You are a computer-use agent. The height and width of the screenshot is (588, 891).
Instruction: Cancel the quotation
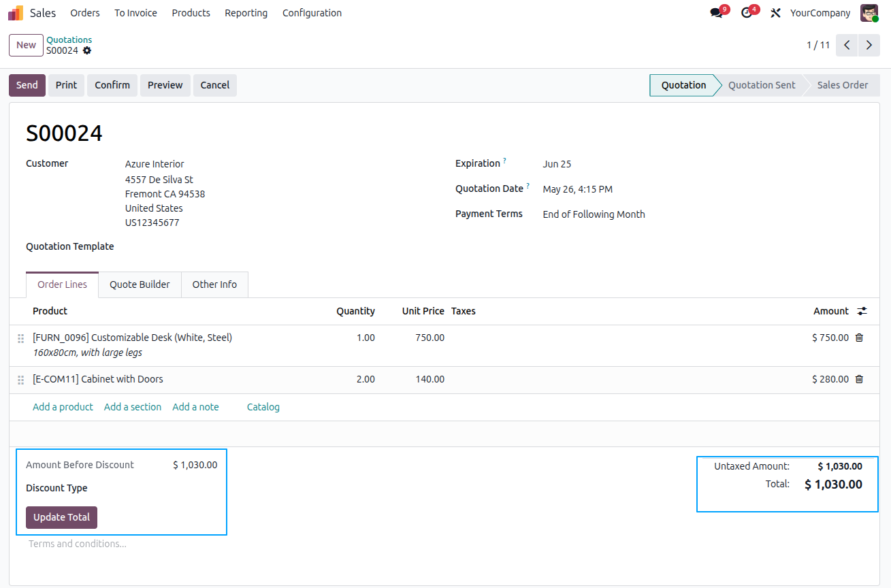tap(215, 85)
